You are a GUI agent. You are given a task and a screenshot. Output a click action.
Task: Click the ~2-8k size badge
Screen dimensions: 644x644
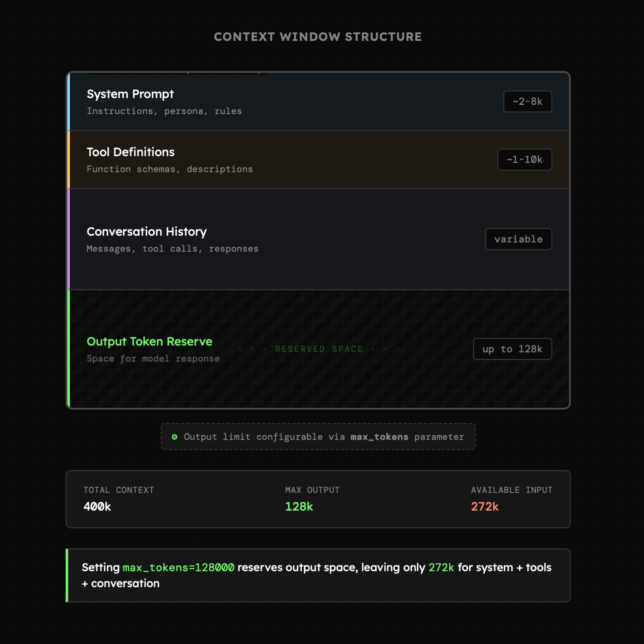pyautogui.click(x=527, y=101)
